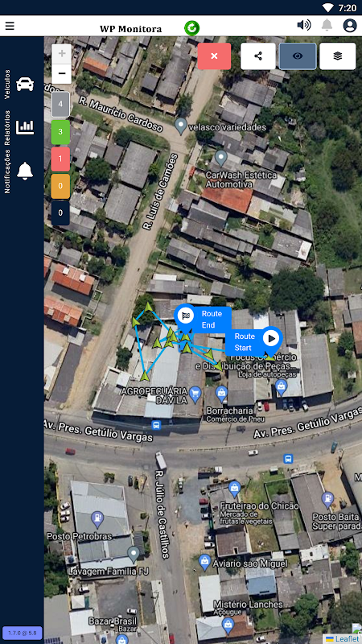The image size is (362, 644).
Task: Open the map layers selector
Action: pyautogui.click(x=338, y=56)
